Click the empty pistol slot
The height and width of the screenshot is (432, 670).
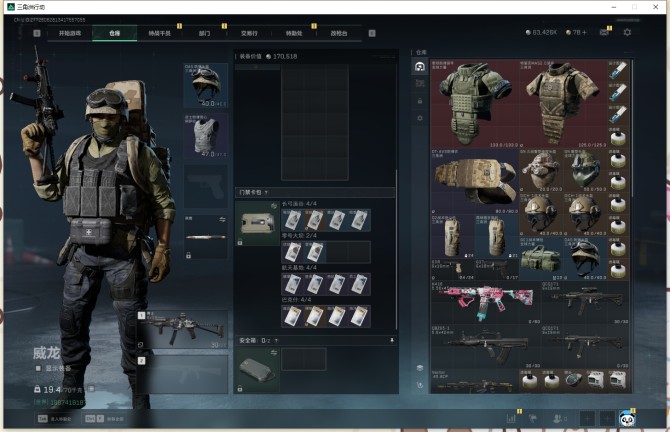[206, 187]
